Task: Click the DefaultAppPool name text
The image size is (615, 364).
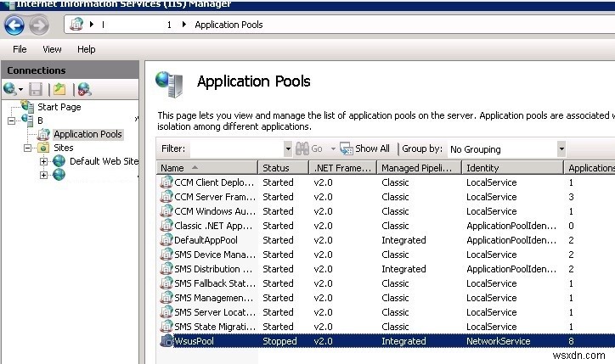Action: click(206, 240)
